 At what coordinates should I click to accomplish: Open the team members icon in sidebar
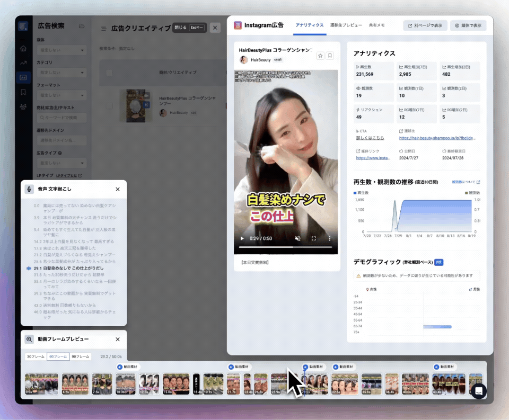click(x=23, y=106)
